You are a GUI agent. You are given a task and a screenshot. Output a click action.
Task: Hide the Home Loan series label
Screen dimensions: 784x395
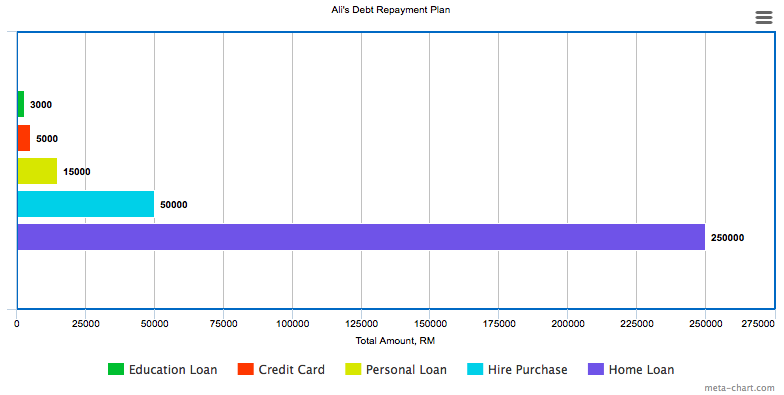pos(642,370)
